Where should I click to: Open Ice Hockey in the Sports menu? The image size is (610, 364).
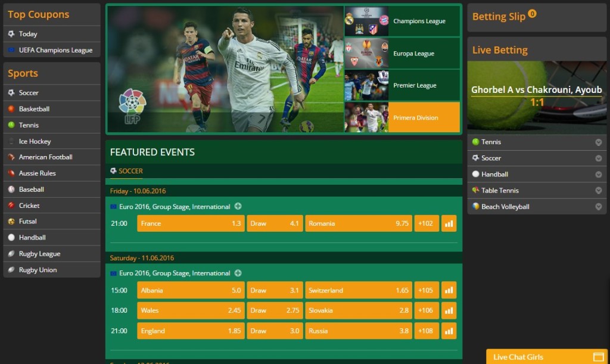point(52,141)
